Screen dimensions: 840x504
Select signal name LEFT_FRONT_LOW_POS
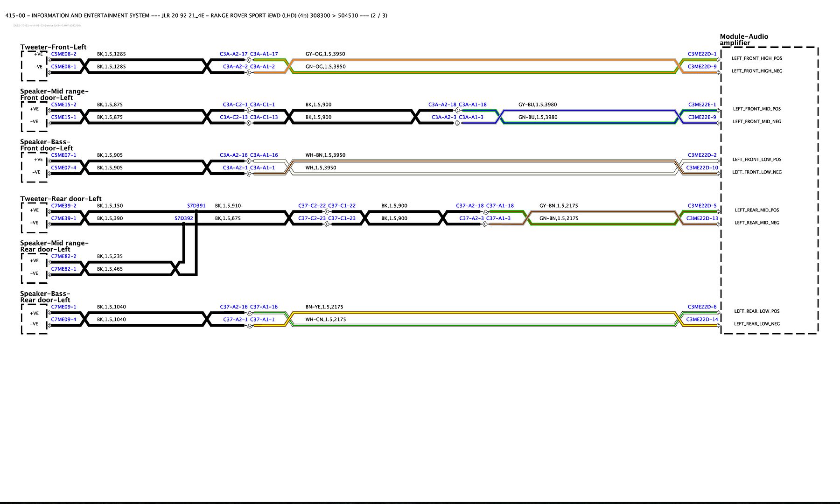[757, 159]
